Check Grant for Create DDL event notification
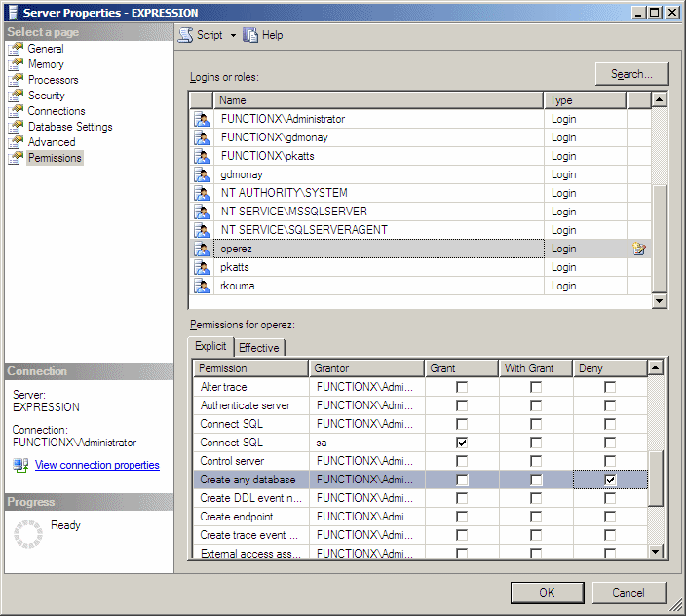 [462, 498]
